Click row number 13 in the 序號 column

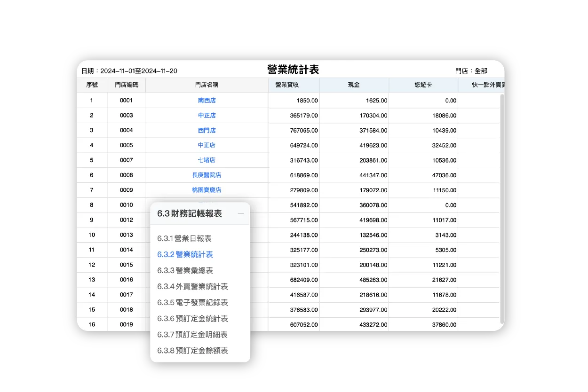click(92, 280)
